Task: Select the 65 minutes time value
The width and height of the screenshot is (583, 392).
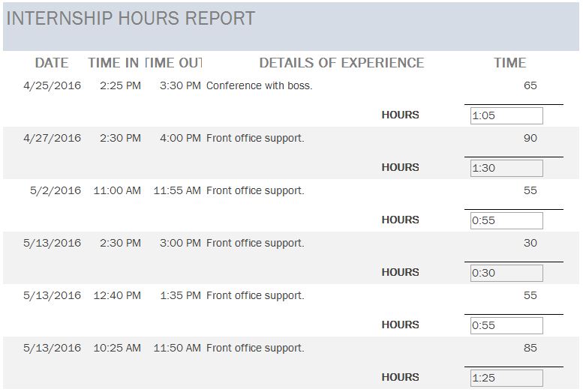Action: coord(530,85)
